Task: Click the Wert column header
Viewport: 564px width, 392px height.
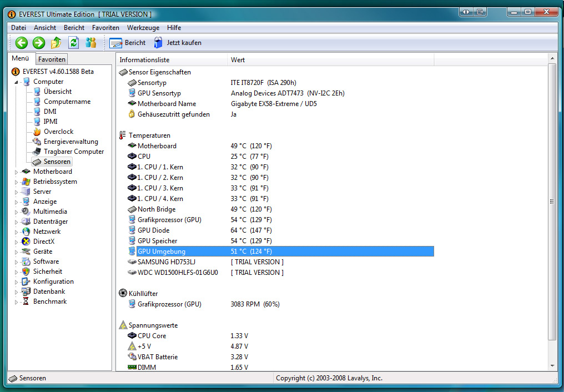Action: [330, 60]
